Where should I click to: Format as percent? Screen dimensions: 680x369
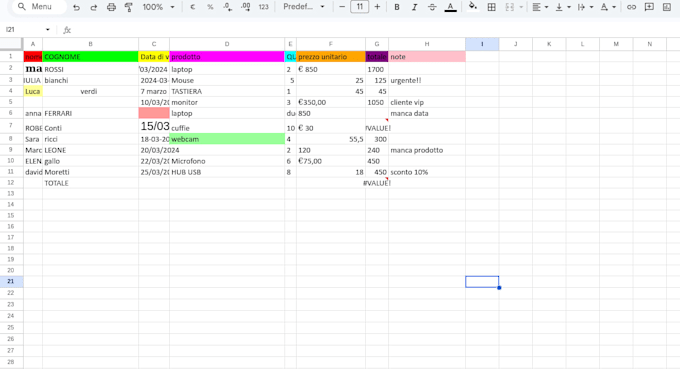210,7
